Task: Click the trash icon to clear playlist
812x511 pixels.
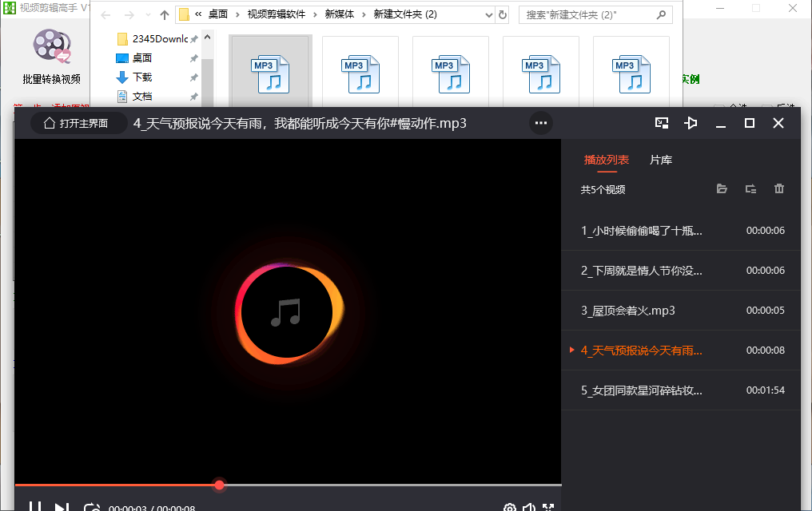Action: tap(779, 188)
